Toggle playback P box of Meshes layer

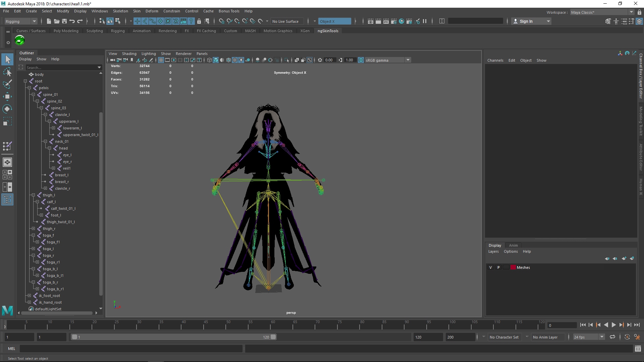[x=498, y=267]
